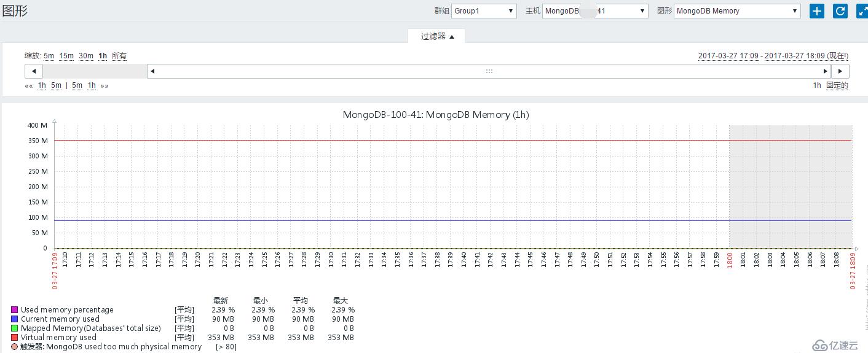Jump far back with «« link

click(x=28, y=86)
